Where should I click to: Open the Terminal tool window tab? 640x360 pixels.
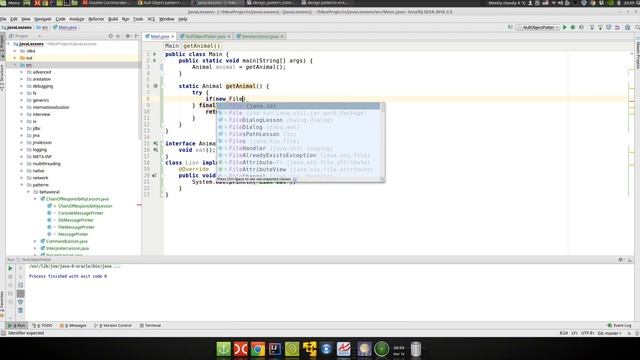click(x=150, y=325)
